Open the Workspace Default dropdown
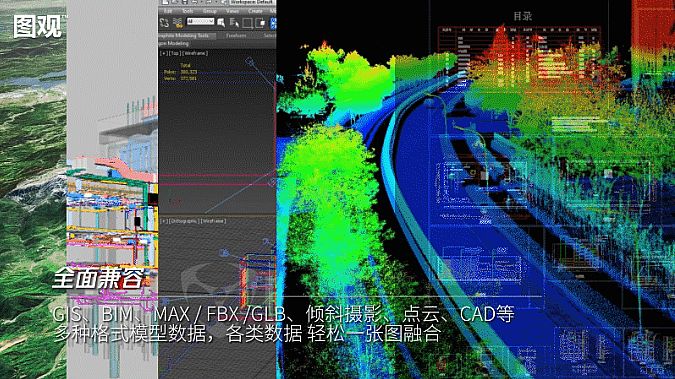The height and width of the screenshot is (379, 675). tap(252, 2)
